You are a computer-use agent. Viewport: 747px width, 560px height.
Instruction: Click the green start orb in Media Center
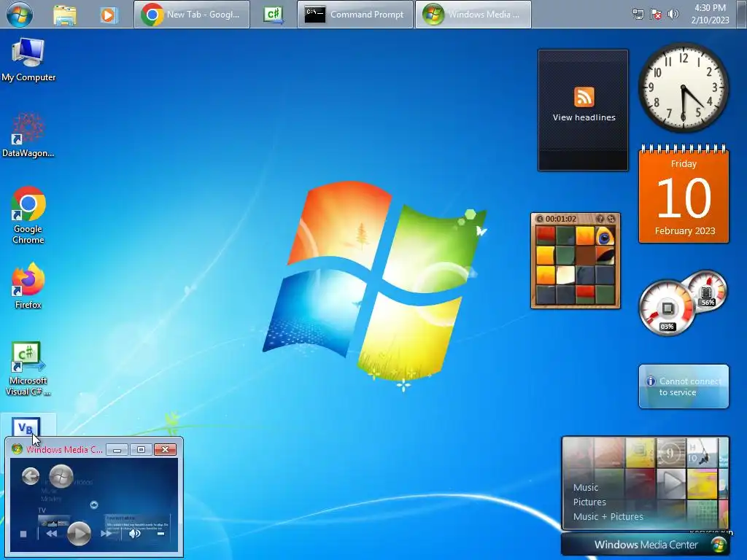[x=61, y=475]
